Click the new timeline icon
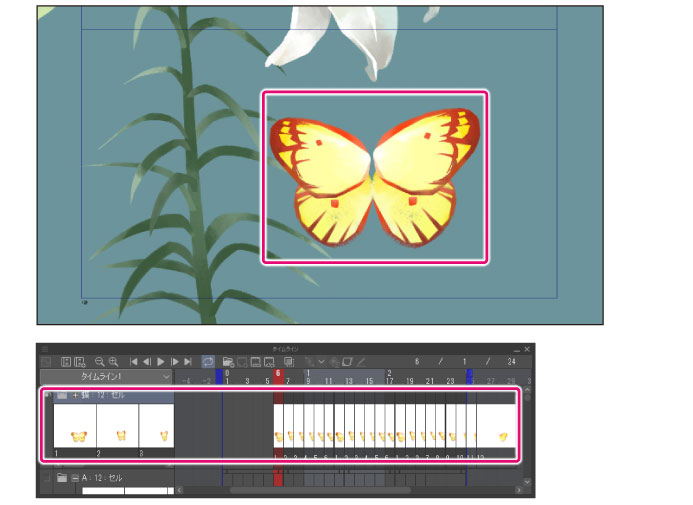Viewport: 693px width, 505px height. point(66,362)
